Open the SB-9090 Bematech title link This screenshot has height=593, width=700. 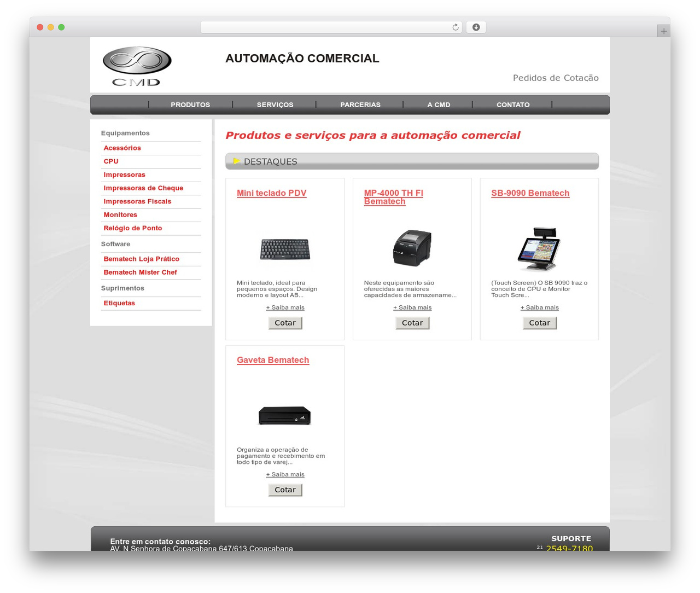(530, 193)
